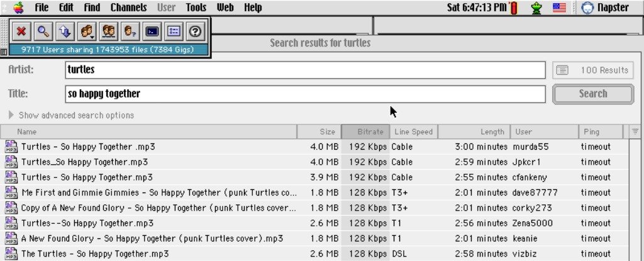Click MP3 icon for cfankeny's file
Screen dimensions: 644x261
coord(11,177)
